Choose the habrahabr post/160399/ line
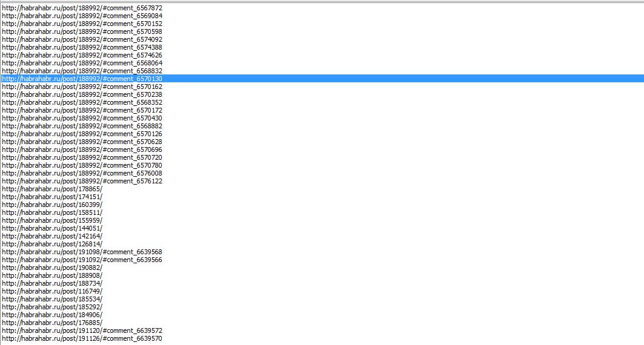Viewport: 644px width, 345px height. pos(52,205)
